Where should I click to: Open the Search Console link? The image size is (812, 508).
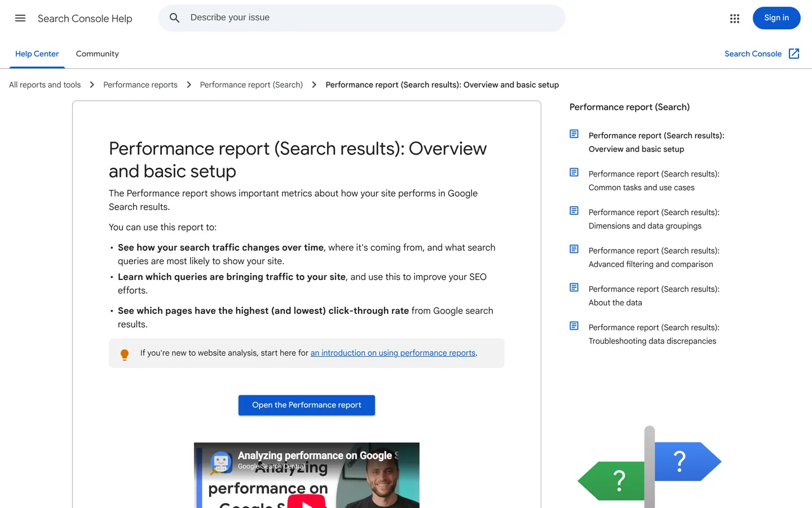point(753,54)
